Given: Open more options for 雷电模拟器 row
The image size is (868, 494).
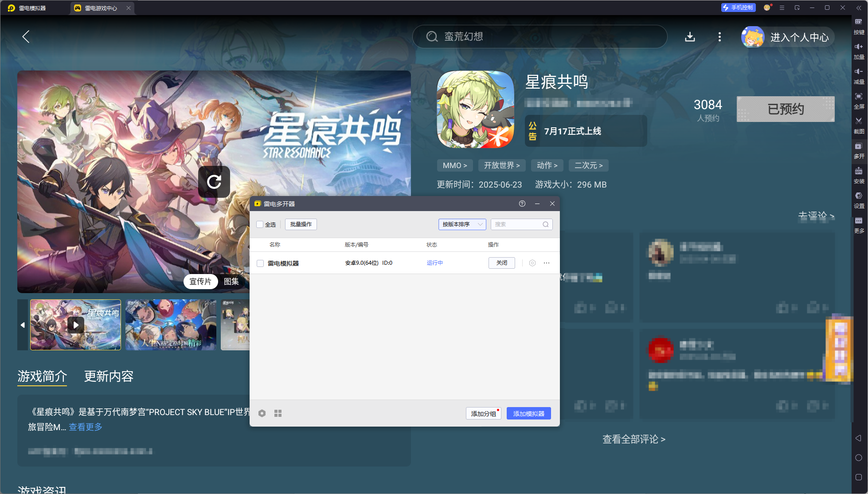Looking at the screenshot, I should click(x=547, y=263).
